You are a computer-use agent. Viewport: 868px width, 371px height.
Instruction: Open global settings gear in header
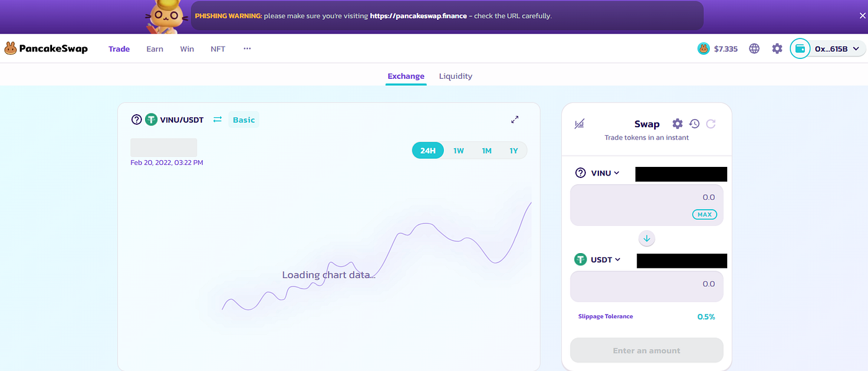coord(777,48)
